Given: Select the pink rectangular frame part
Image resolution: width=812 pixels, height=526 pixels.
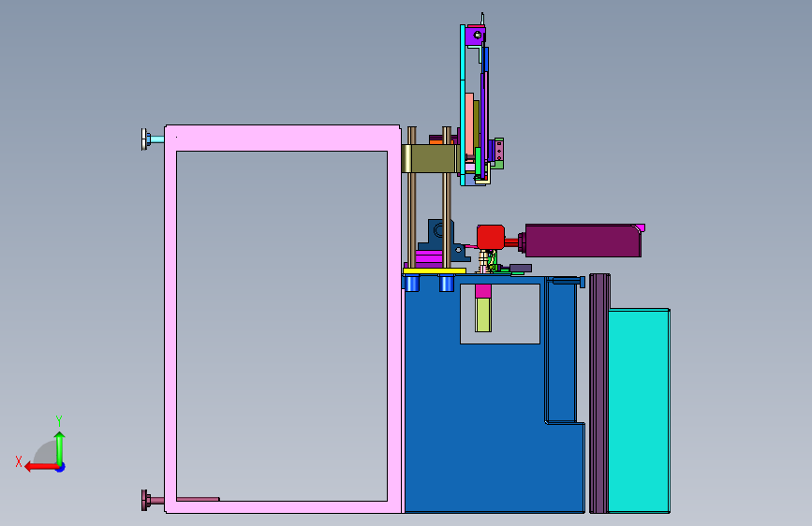Looking at the screenshot, I should pyautogui.click(x=282, y=138).
